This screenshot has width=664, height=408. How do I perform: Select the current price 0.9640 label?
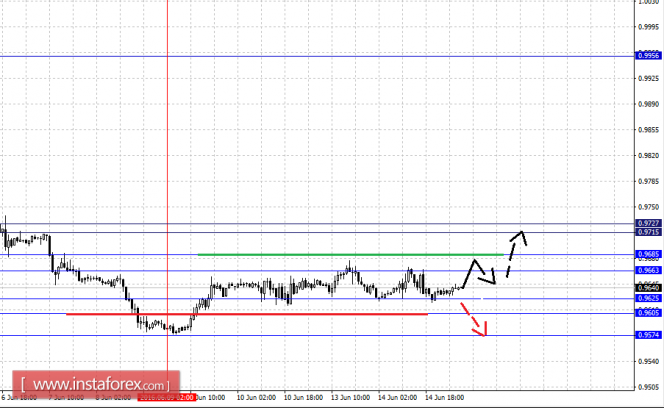(x=648, y=288)
